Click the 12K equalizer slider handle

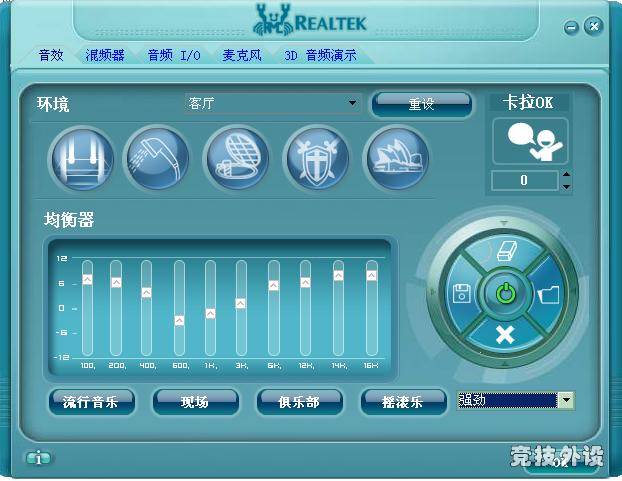pyautogui.click(x=305, y=282)
